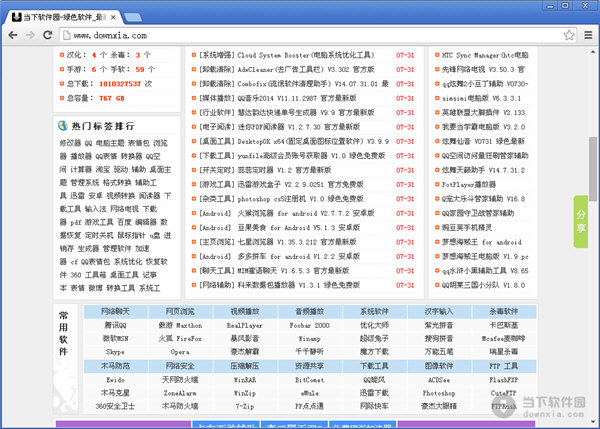
Task: Select the 网页浏览 category header
Action: [x=180, y=312]
